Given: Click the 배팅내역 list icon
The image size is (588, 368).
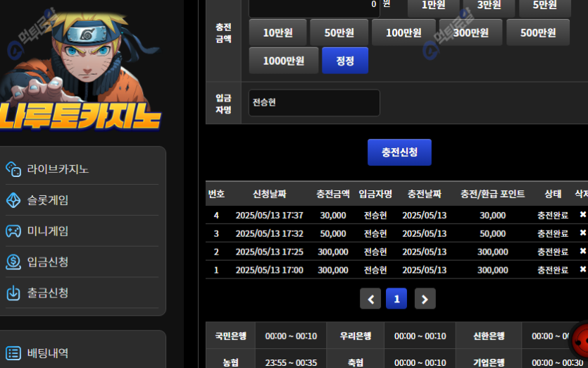Looking at the screenshot, I should pyautogui.click(x=13, y=353).
